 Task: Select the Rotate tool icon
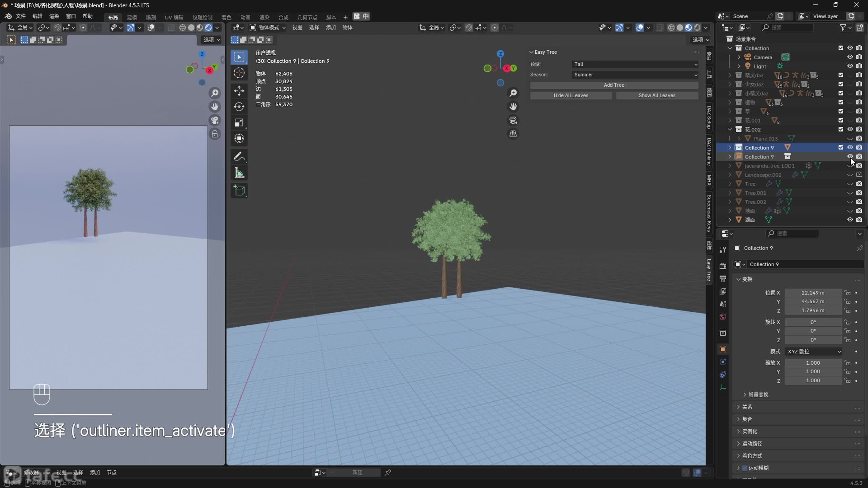pyautogui.click(x=239, y=107)
